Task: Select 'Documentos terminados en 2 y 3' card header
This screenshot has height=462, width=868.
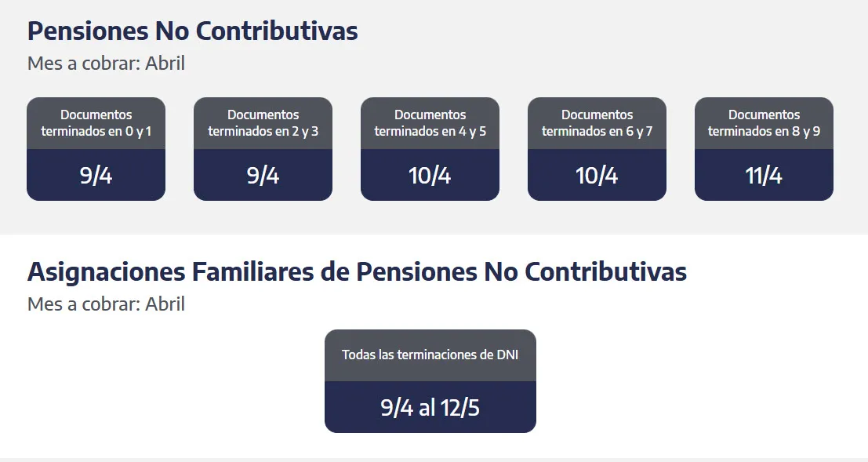Action: (x=263, y=123)
